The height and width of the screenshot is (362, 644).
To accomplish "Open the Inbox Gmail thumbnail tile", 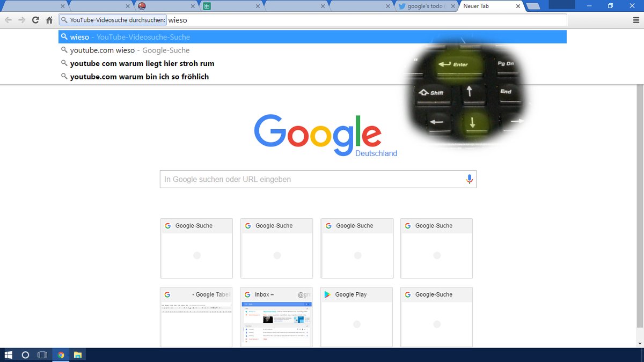I will pyautogui.click(x=276, y=316).
